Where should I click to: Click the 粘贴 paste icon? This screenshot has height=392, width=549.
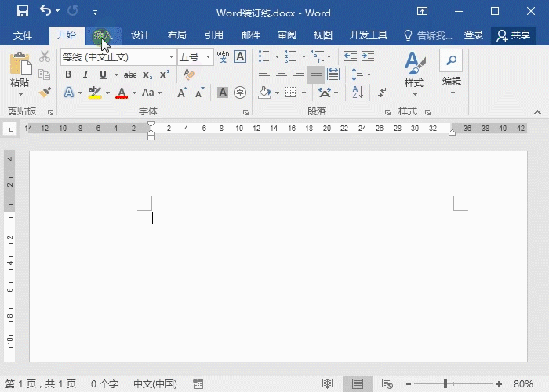[x=20, y=64]
